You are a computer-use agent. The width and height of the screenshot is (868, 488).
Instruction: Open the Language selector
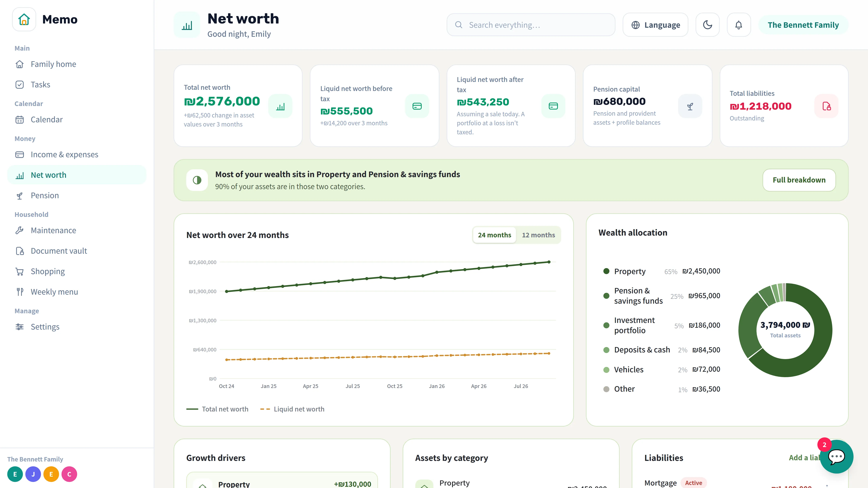tap(655, 25)
